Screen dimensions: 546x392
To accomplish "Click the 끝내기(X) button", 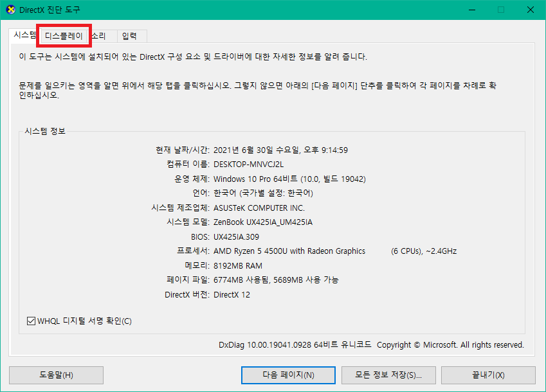I will coord(488,375).
